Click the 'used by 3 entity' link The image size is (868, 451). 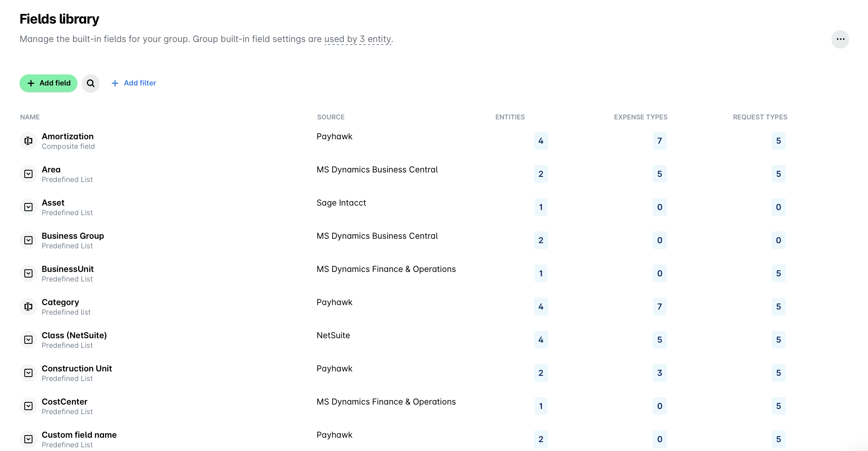pos(358,39)
